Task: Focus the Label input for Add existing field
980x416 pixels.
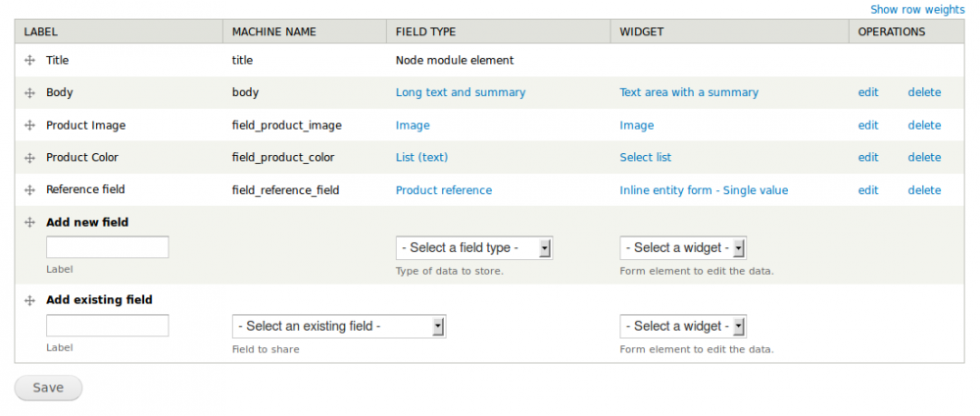Action: (x=107, y=326)
